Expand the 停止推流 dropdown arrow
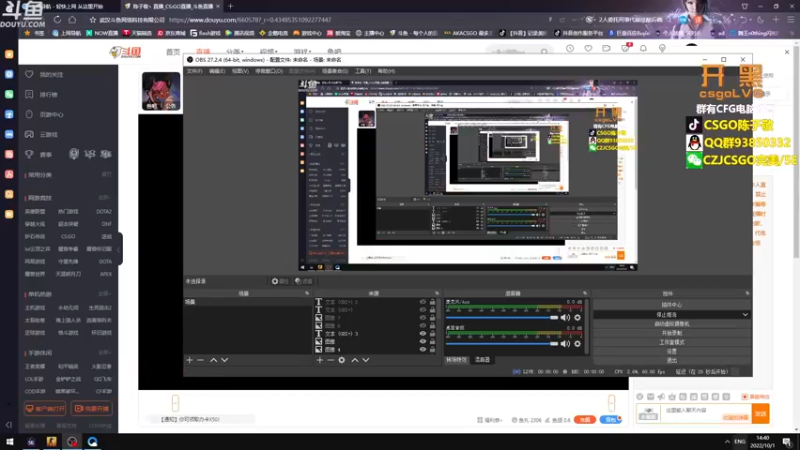The image size is (800, 450). click(x=745, y=315)
